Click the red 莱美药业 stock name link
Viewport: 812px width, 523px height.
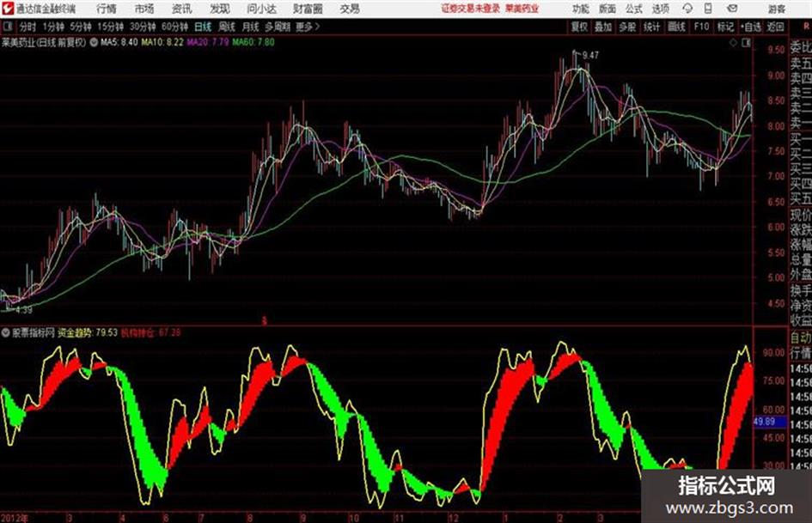pyautogui.click(x=522, y=9)
